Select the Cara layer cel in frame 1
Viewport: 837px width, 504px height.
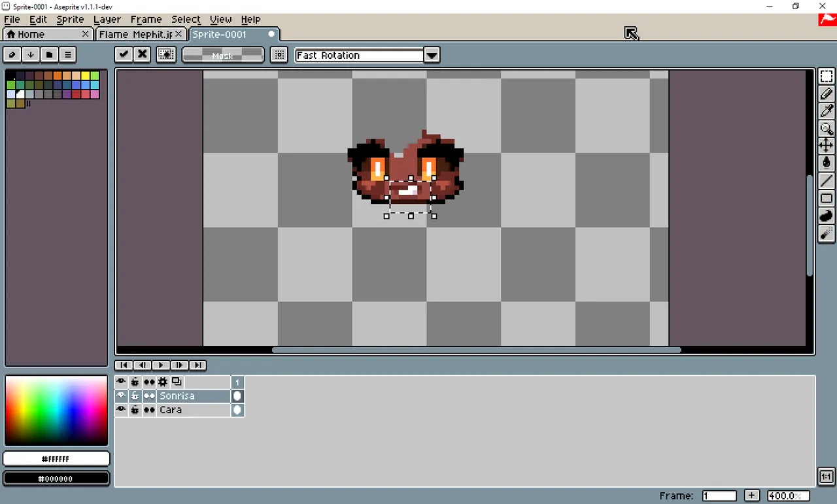pyautogui.click(x=237, y=410)
